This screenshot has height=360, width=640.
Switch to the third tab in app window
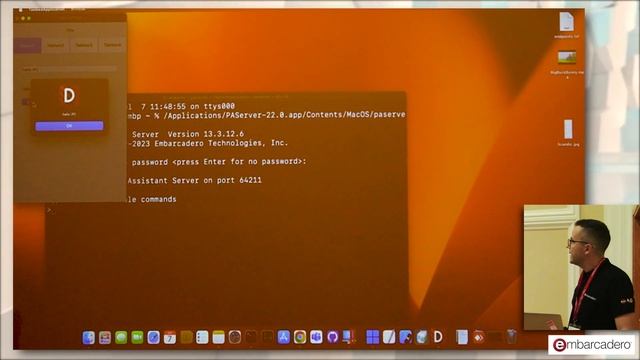pyautogui.click(x=84, y=45)
